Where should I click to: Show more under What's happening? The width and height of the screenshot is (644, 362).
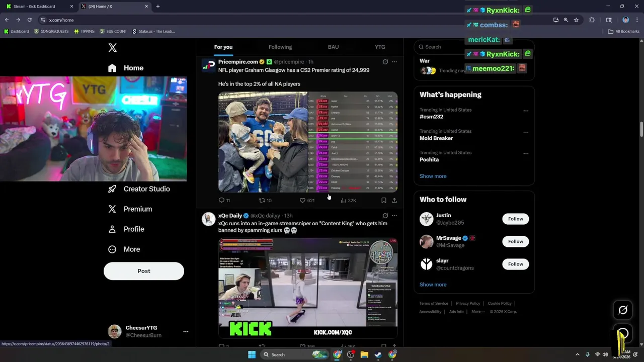click(x=433, y=176)
